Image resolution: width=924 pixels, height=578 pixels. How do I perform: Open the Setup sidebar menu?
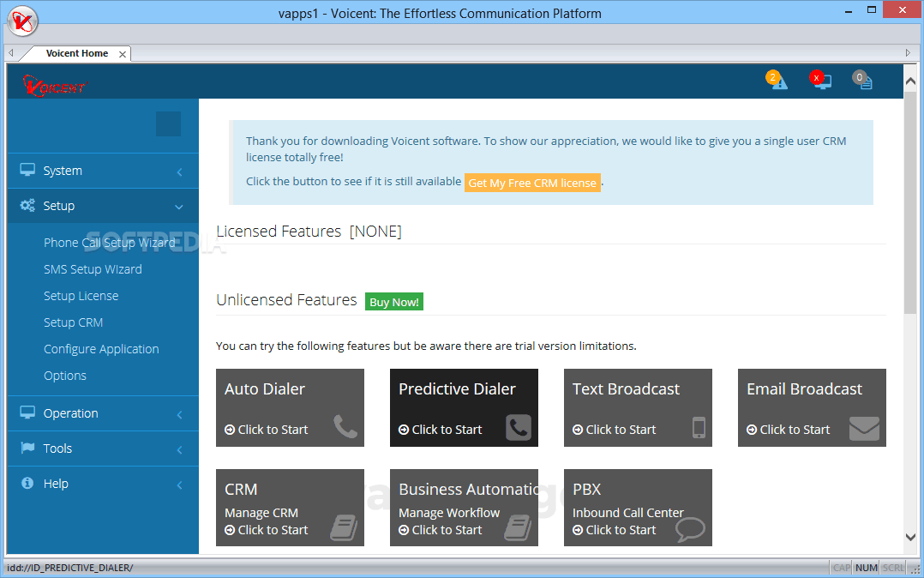[x=103, y=206]
